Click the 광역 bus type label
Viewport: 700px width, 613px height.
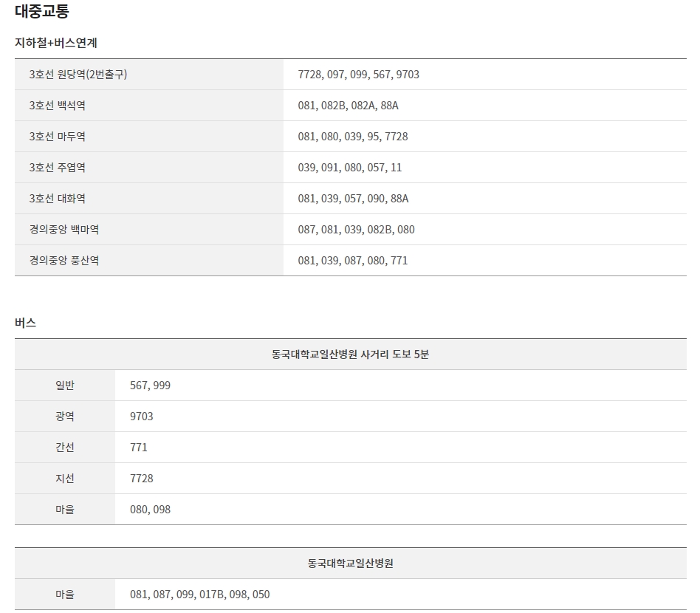coord(65,416)
